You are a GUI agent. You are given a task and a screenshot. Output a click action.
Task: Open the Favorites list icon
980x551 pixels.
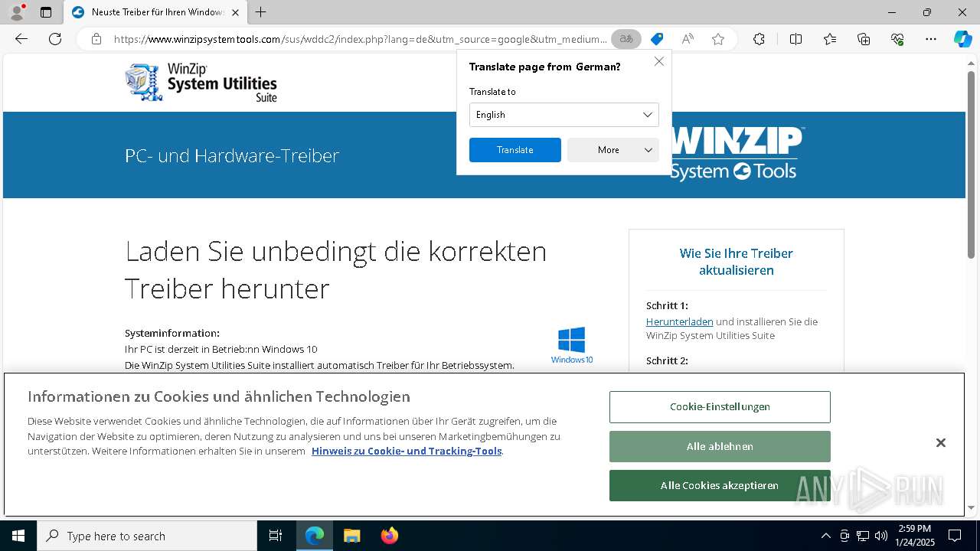(830, 39)
